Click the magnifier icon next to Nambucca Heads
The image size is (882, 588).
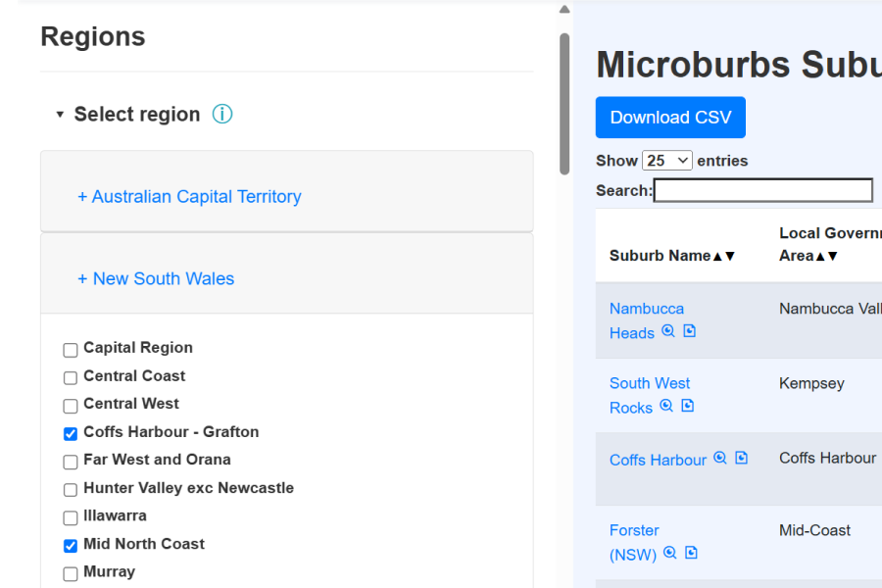(x=668, y=332)
